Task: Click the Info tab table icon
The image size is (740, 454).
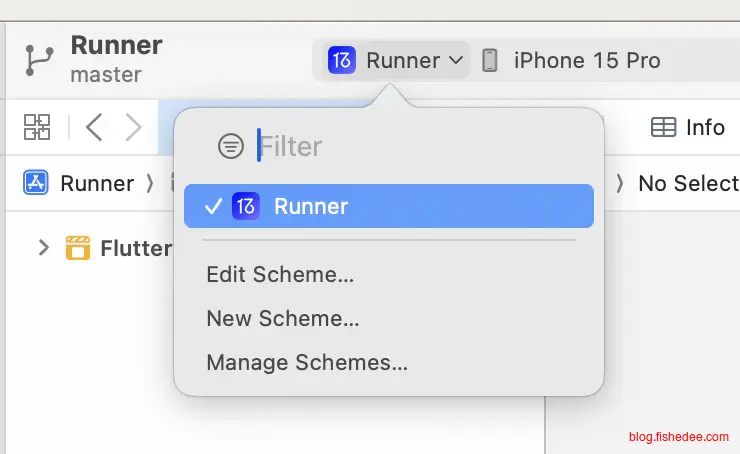Action: [x=663, y=127]
